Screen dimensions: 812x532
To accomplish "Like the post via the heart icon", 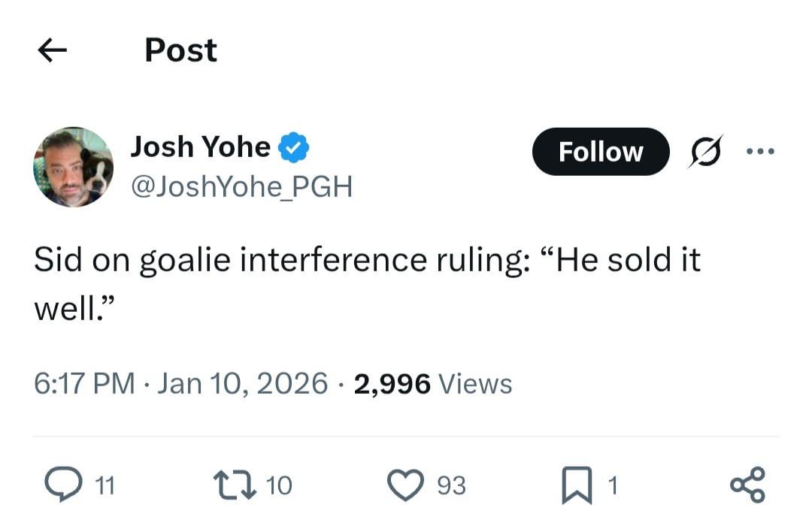I will pyautogui.click(x=407, y=485).
